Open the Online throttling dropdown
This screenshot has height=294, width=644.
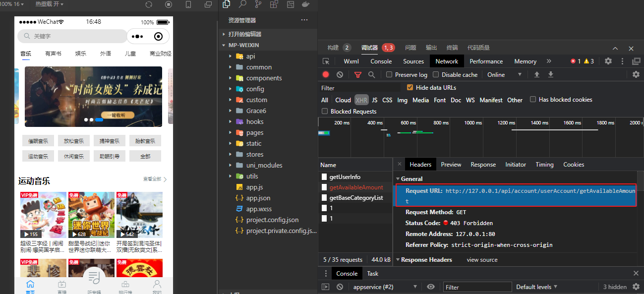tap(505, 75)
